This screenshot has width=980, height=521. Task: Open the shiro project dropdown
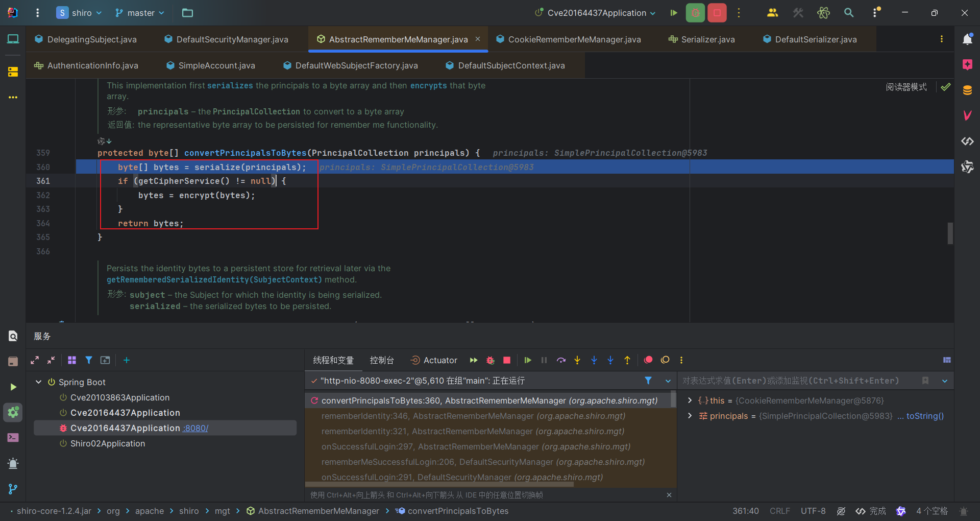pyautogui.click(x=79, y=13)
